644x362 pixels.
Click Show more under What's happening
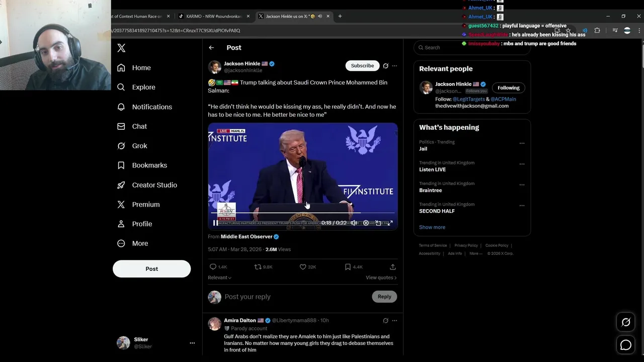tap(432, 227)
